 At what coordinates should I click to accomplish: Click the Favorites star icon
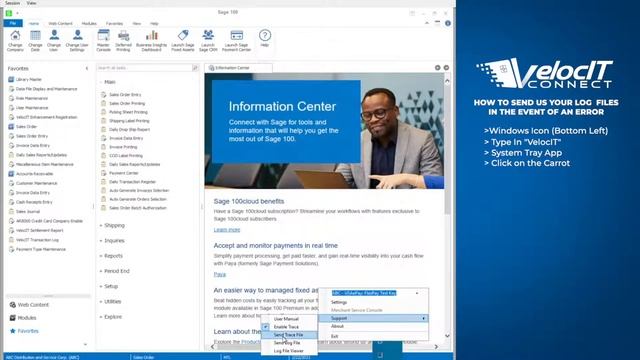coord(13,331)
